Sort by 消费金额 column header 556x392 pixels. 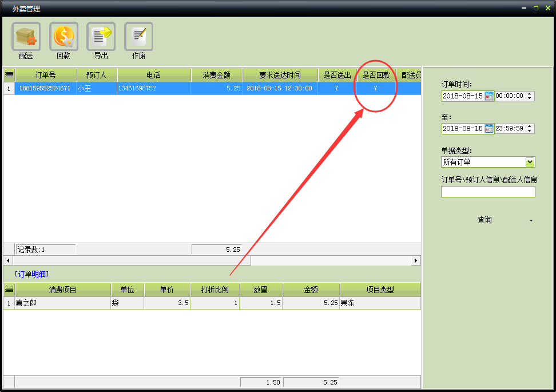pyautogui.click(x=217, y=75)
